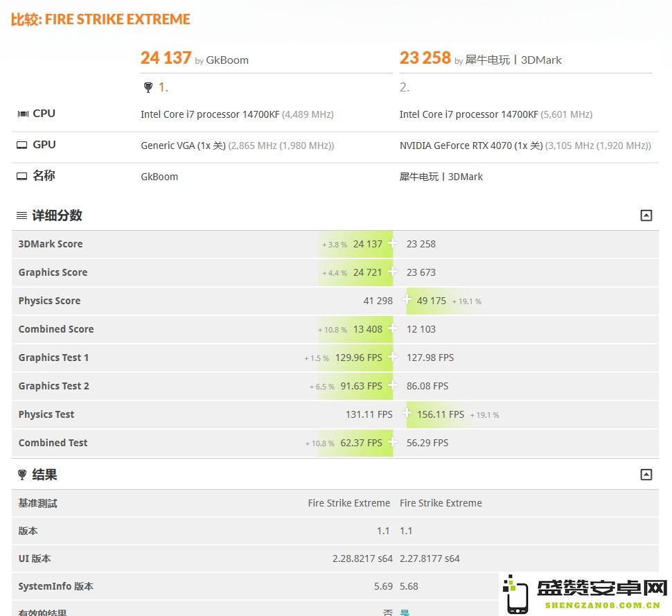Click the 13 408 combined score value
Viewport: 672px width, 616px height.
click(x=368, y=329)
